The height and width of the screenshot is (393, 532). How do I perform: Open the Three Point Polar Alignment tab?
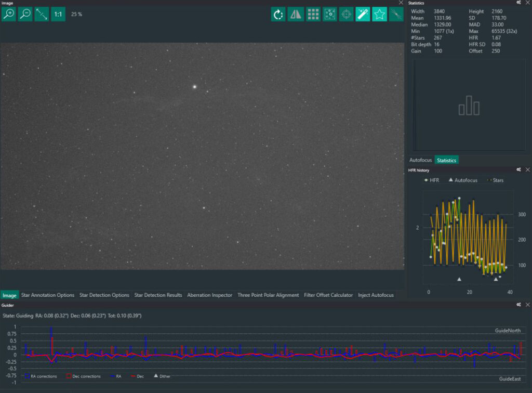click(268, 295)
